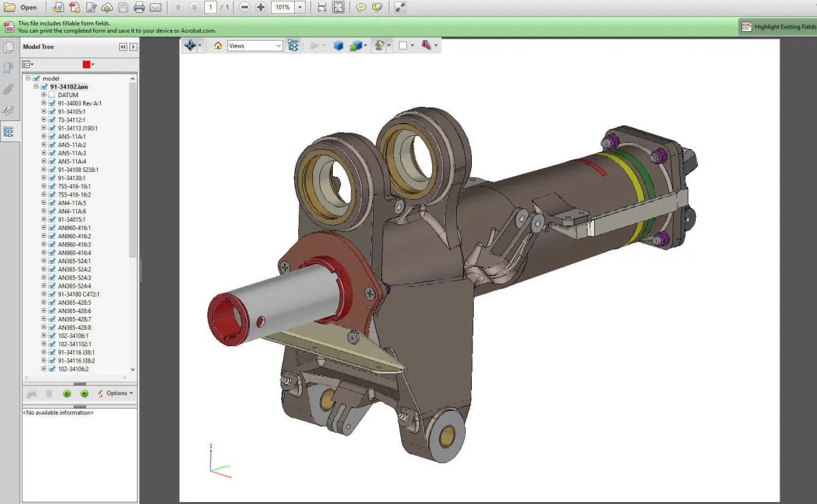Open the rotate tool dropdown arrow

click(200, 46)
